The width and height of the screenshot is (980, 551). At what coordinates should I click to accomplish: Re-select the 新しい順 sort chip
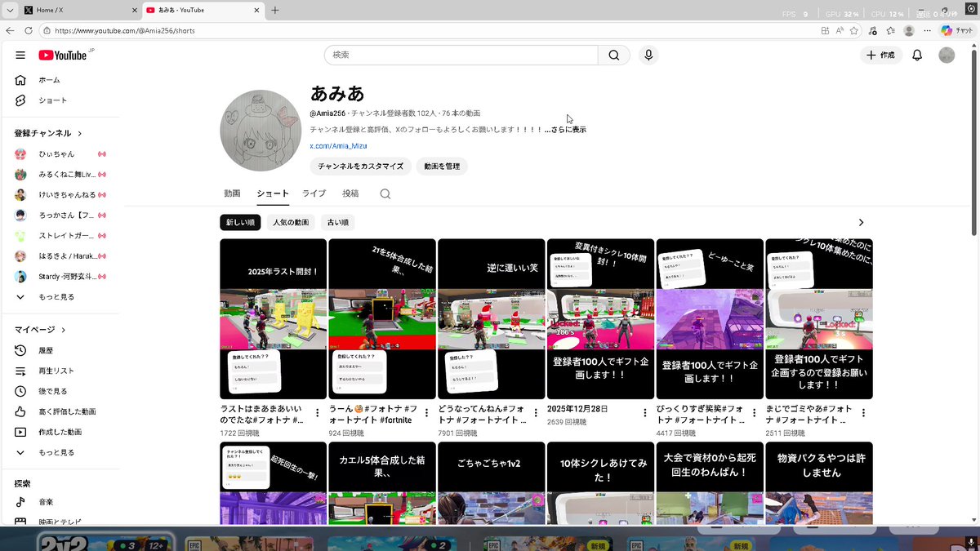click(x=240, y=222)
